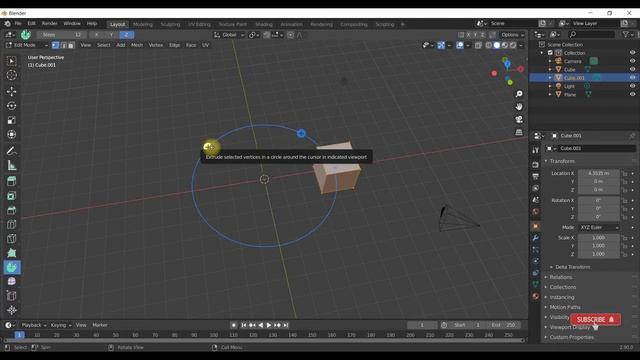
Task: Open the Mesh menu in viewport header
Action: point(137,45)
